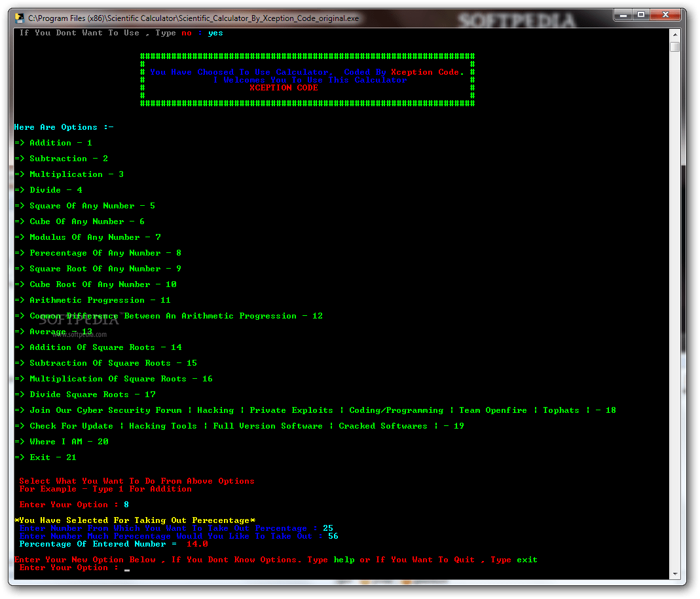The image size is (700, 599).
Task: Click 'Subtraction Of Square Roots - 15' line
Action: (106, 363)
